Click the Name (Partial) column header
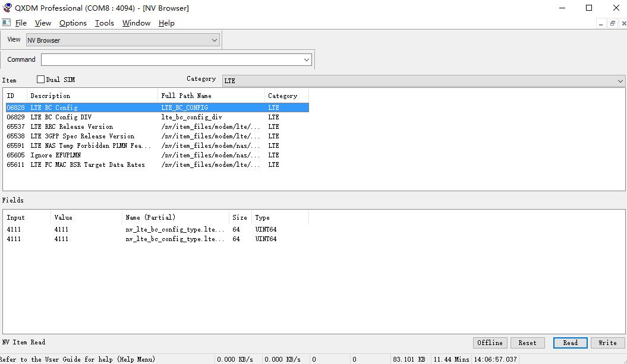Image resolution: width=627 pixels, height=364 pixels. tap(175, 218)
